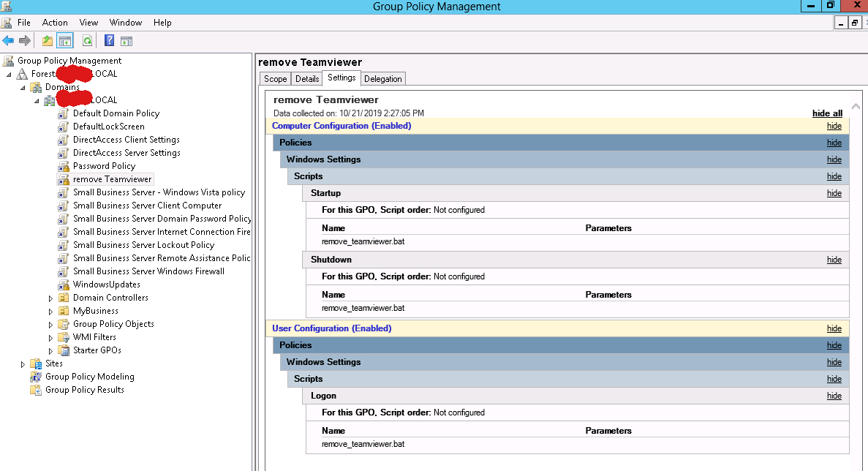
Task: Select Small Business Server Client Computer GPO
Action: [x=147, y=206]
